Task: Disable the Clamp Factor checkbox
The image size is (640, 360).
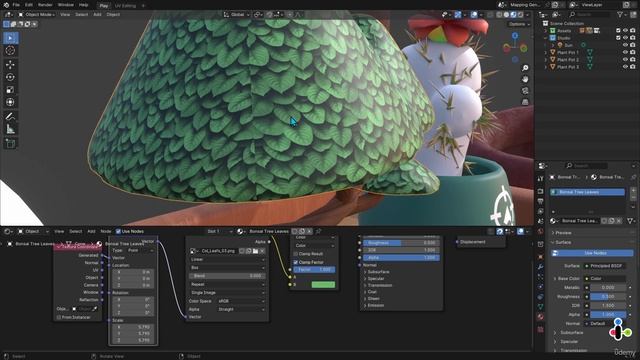Action: 296,262
